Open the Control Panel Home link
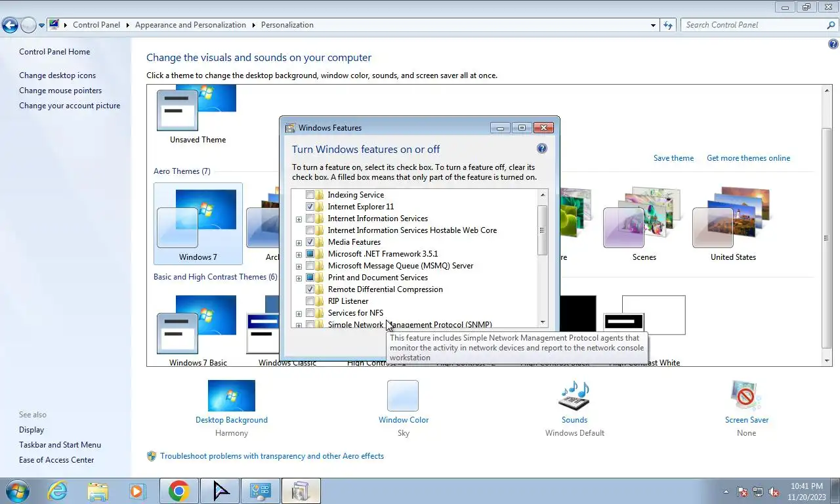 click(x=54, y=52)
